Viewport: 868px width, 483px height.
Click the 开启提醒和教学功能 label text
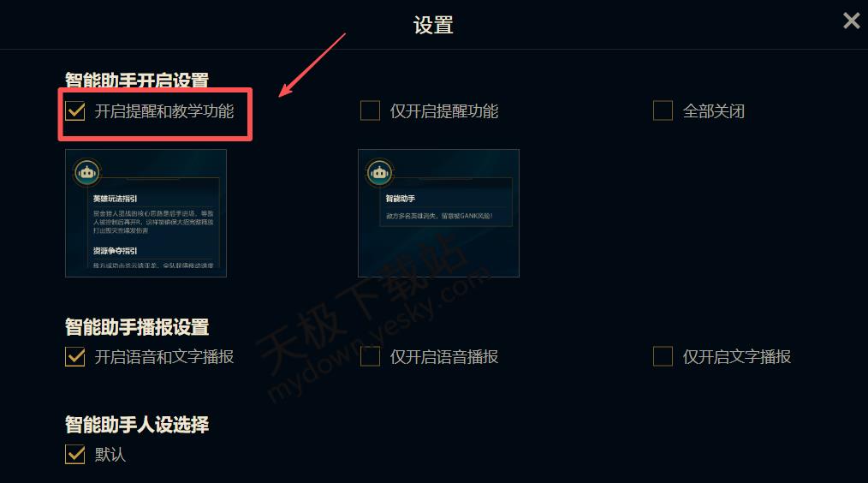pos(163,111)
